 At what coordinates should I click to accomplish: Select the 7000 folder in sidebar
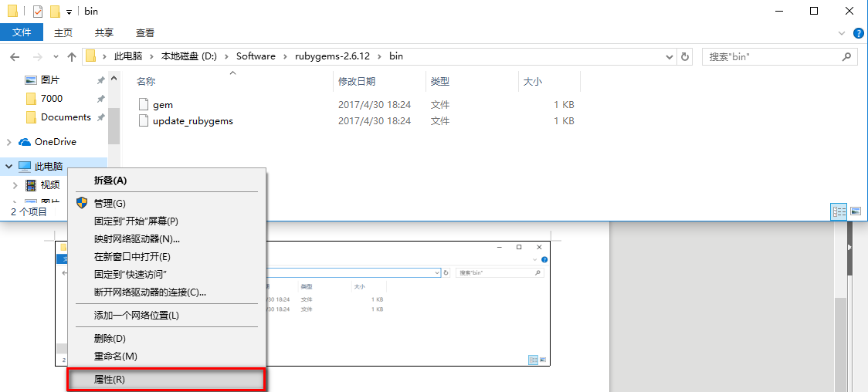52,99
